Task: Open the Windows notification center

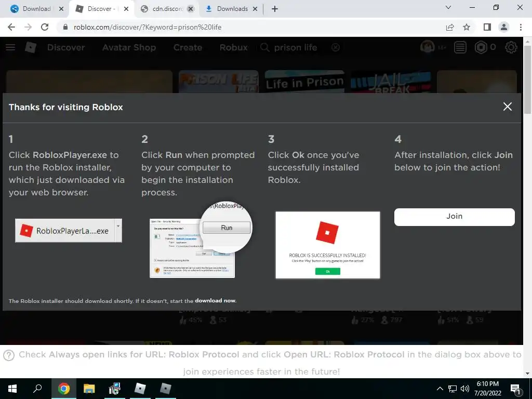Action: tap(516, 389)
